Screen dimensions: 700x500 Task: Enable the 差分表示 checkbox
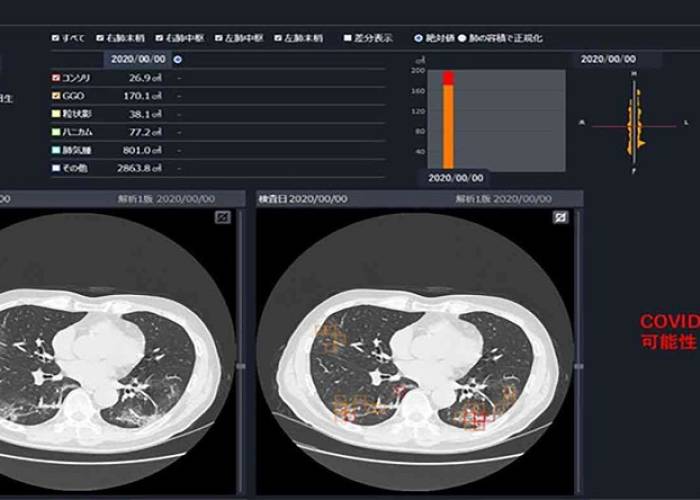(348, 38)
